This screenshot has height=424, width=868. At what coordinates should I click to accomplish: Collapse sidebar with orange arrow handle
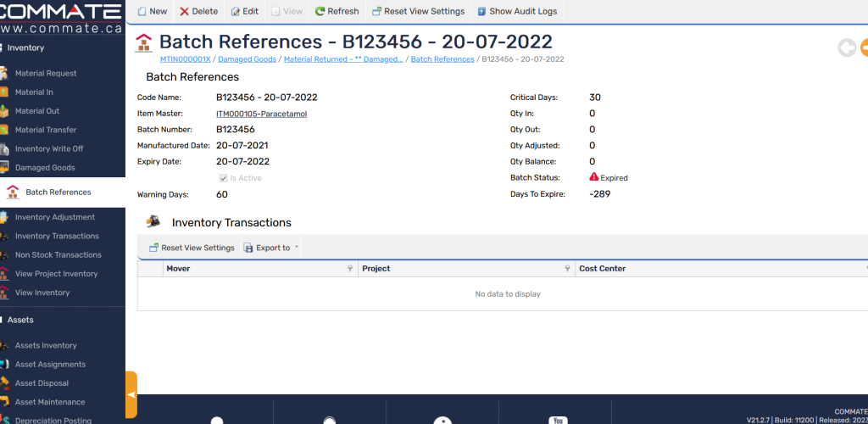pos(131,394)
